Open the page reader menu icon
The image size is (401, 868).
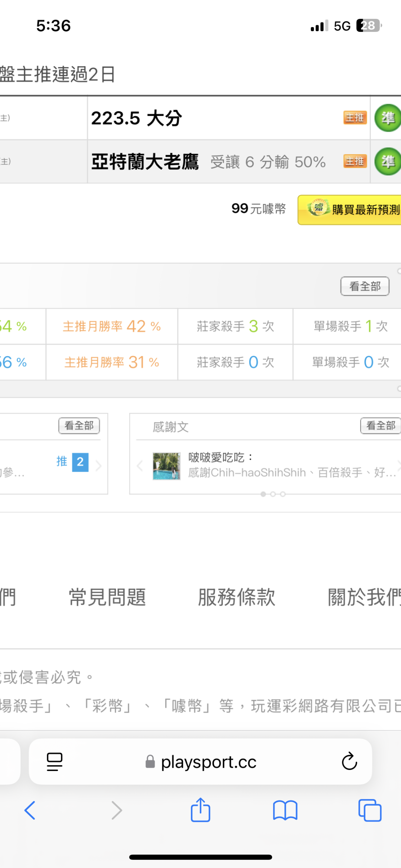(55, 762)
